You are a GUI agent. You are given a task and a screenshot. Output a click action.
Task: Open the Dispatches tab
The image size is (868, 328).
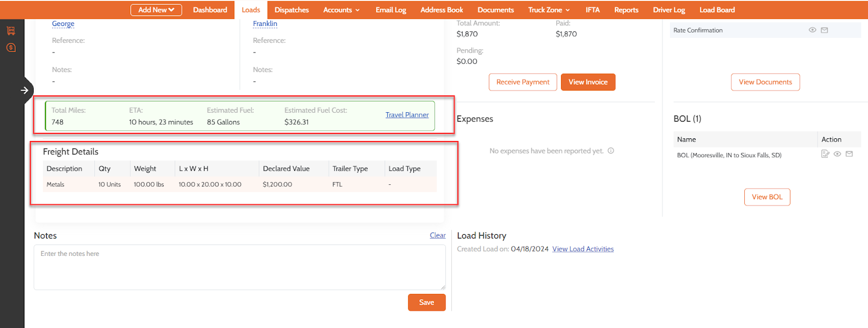pos(291,10)
